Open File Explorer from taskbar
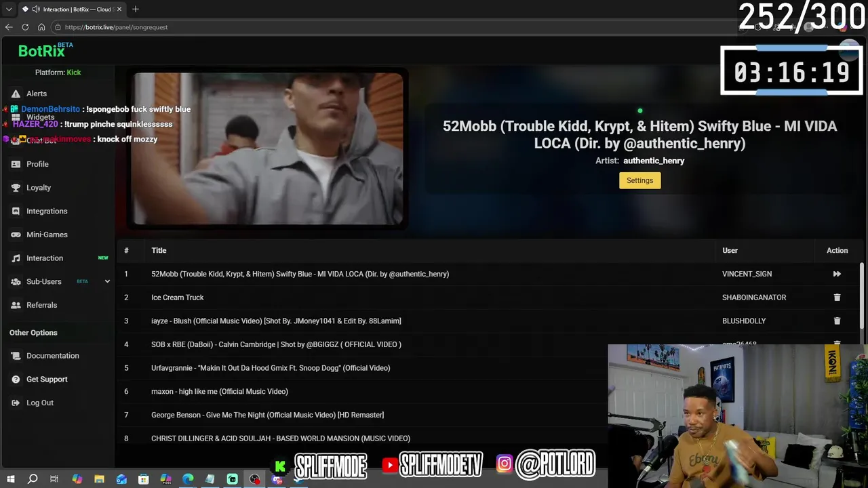 tap(99, 479)
